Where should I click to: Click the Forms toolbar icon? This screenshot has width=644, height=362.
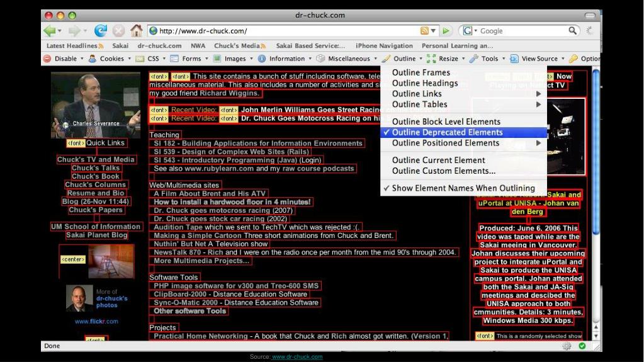pos(174,59)
